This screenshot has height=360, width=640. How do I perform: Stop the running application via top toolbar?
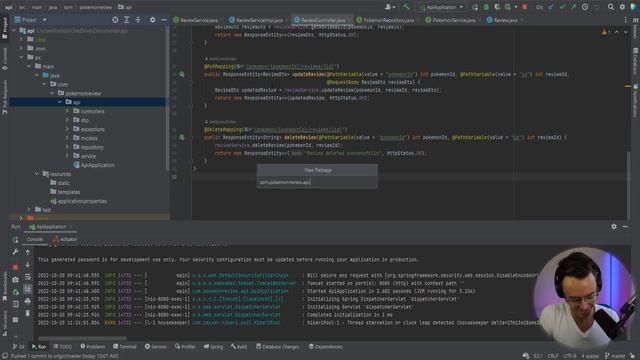coord(525,7)
